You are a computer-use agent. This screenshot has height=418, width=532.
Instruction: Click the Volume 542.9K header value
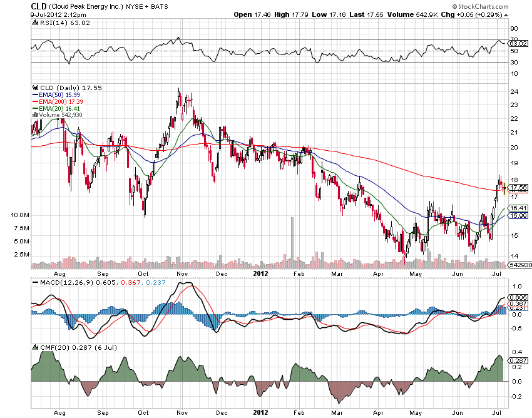pyautogui.click(x=412, y=14)
